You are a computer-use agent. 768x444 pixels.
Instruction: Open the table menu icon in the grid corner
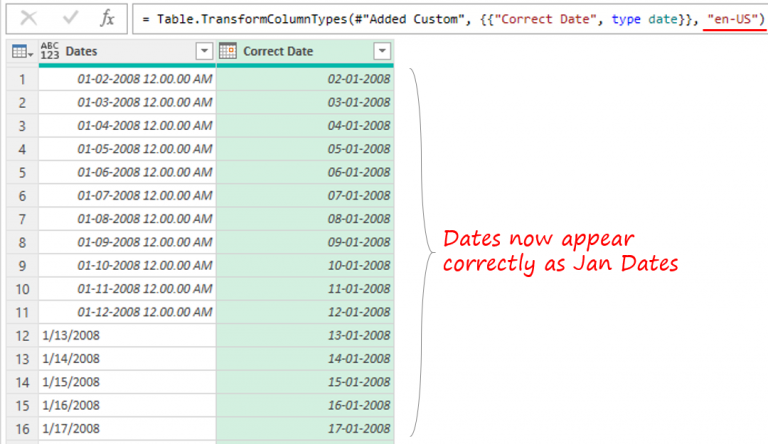(x=19, y=51)
